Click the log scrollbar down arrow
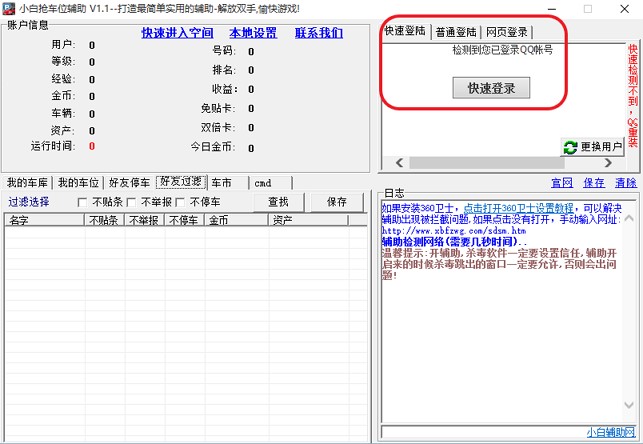Viewport: 643px width, 444px height. [629, 405]
